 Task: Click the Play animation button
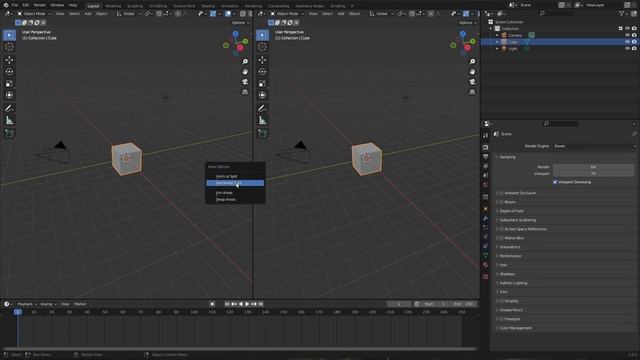pos(247,304)
